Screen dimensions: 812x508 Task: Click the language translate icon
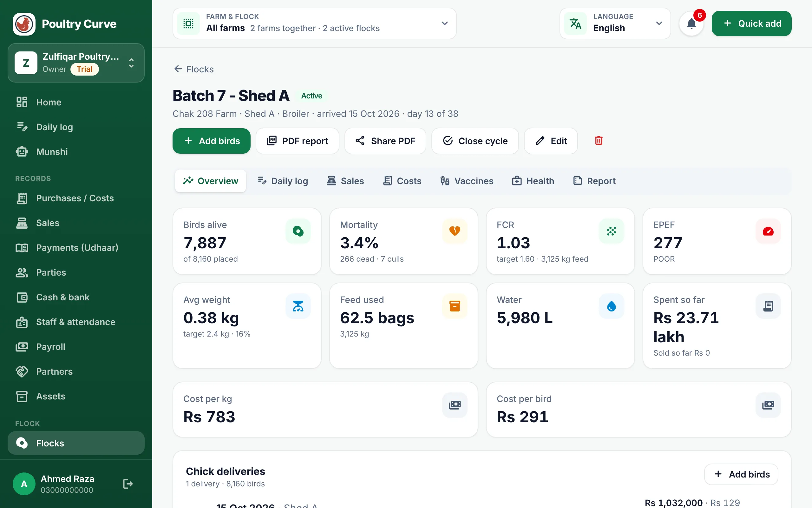(x=575, y=23)
